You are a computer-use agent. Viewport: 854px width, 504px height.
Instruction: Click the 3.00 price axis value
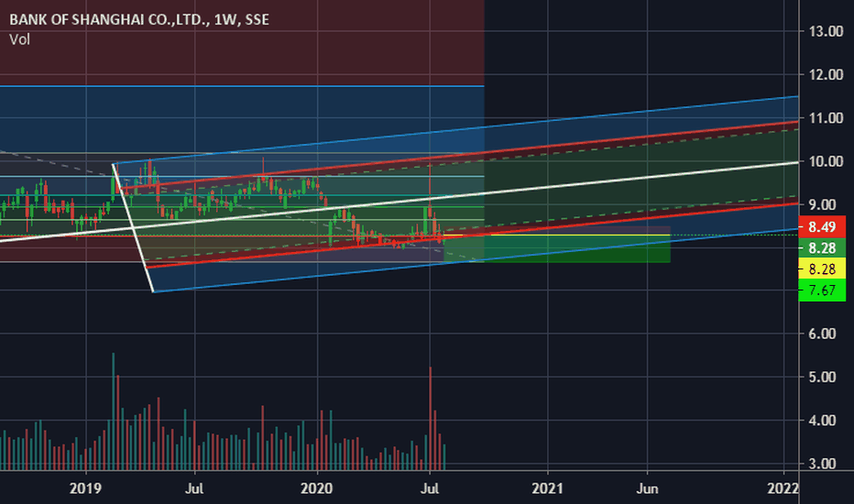[x=822, y=464]
